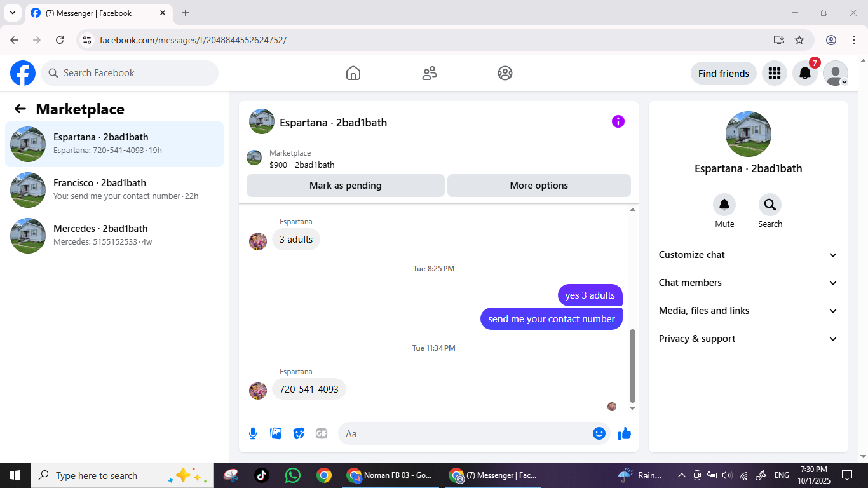This screenshot has height=488, width=868.
Task: Click the back arrow beside Marketplace
Action: pyautogui.click(x=20, y=109)
